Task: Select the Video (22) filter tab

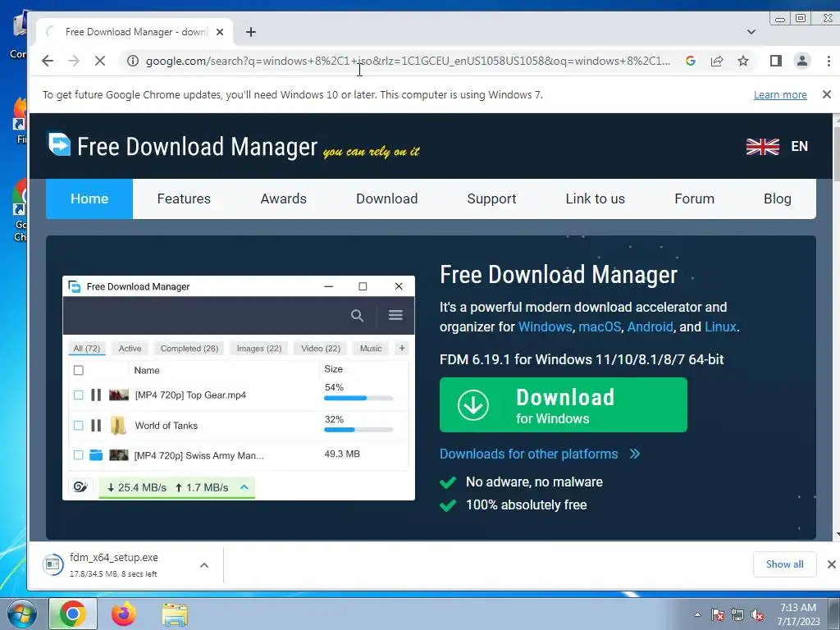Action: pyautogui.click(x=321, y=348)
